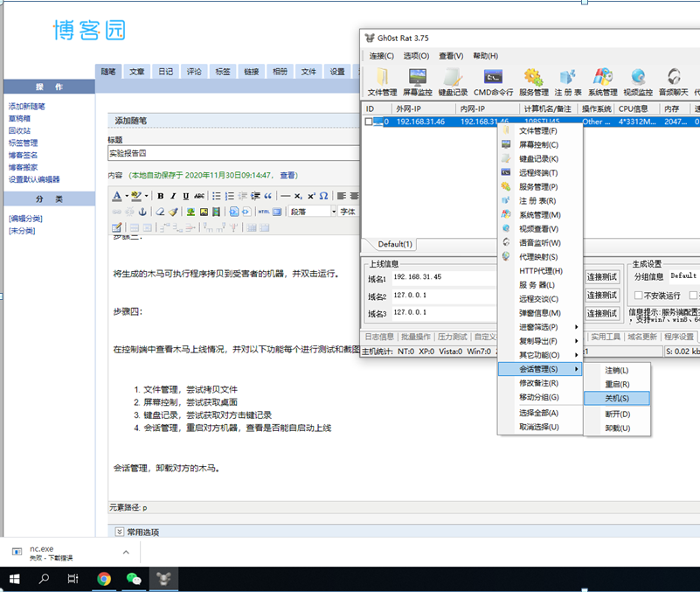Open 选项(O) menu
This screenshot has height=592, width=700.
[x=416, y=56]
